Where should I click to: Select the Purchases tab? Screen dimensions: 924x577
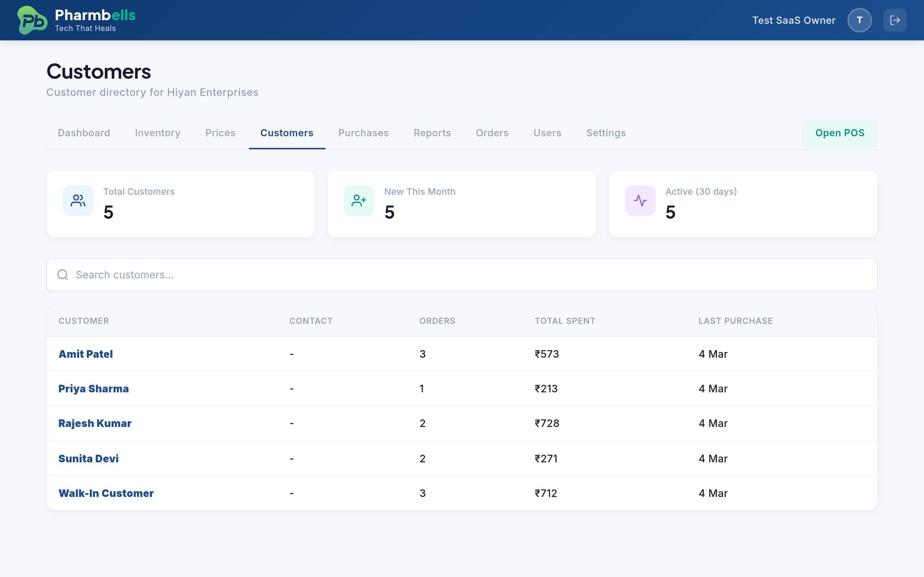click(363, 133)
